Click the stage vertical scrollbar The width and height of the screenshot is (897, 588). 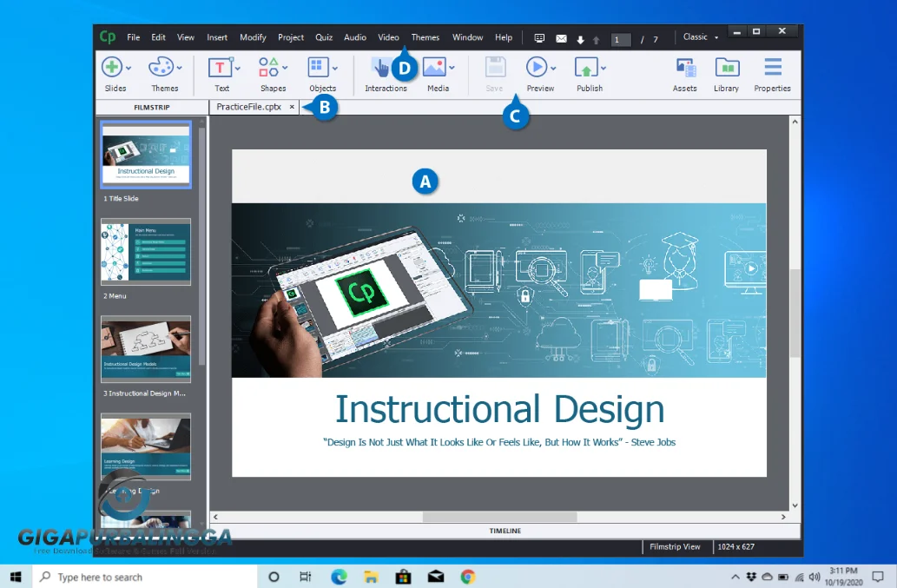795,314
